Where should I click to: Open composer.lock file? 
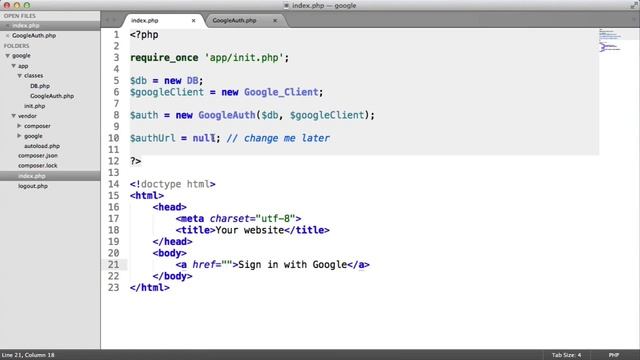[38, 166]
